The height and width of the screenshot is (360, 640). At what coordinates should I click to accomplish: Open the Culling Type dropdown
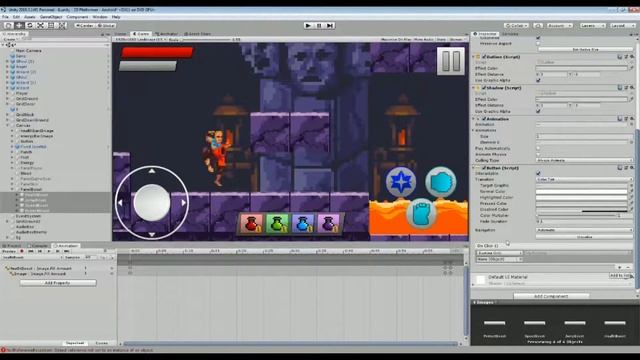click(584, 160)
